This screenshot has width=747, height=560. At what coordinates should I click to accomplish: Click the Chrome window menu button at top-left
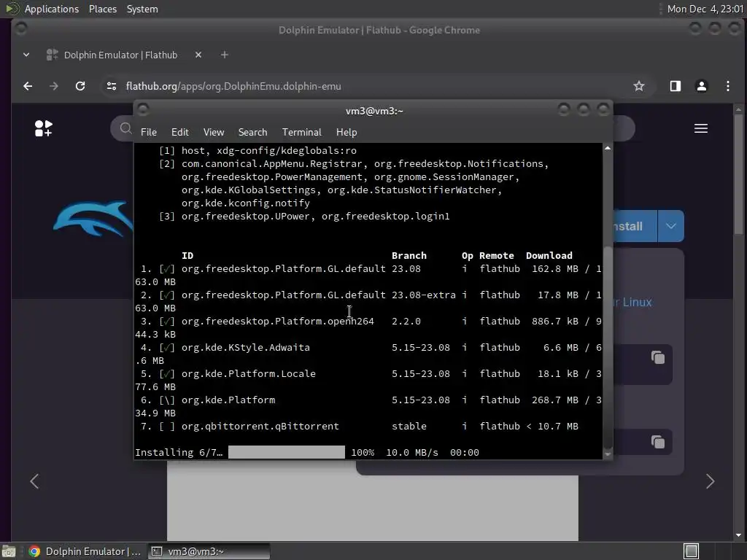[21, 28]
